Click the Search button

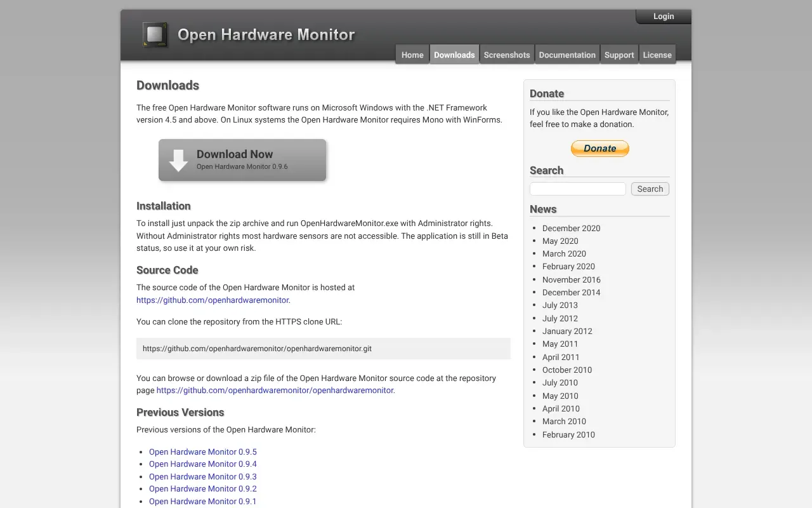click(650, 189)
